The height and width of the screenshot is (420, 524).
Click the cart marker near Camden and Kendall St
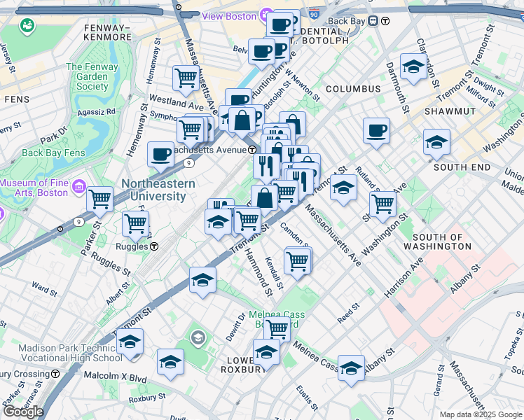coord(298,263)
